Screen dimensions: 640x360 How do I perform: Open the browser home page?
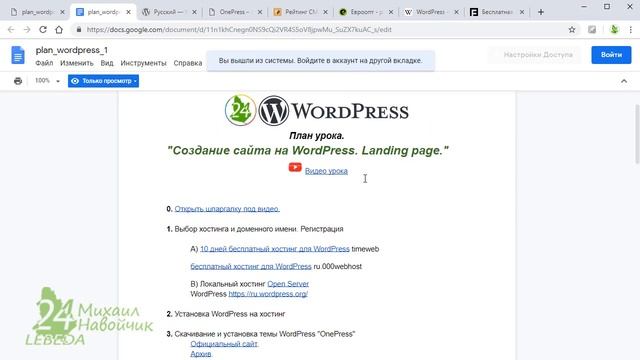click(59, 29)
